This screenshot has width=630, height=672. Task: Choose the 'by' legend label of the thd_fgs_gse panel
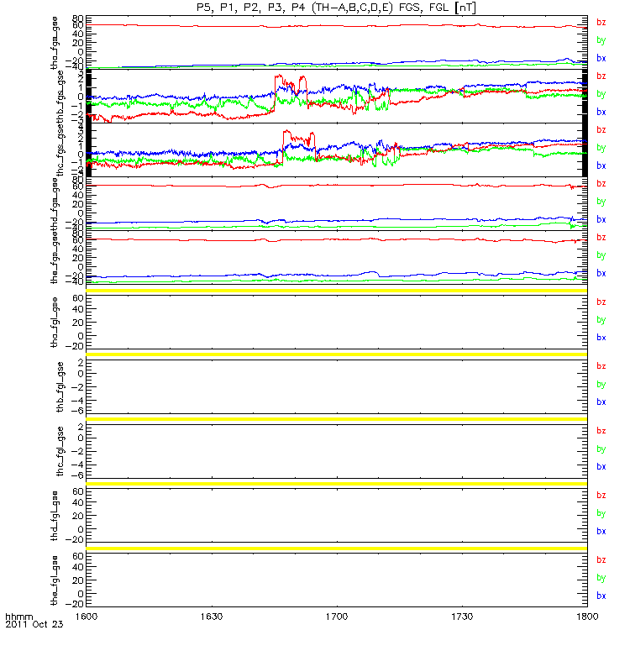click(x=601, y=202)
